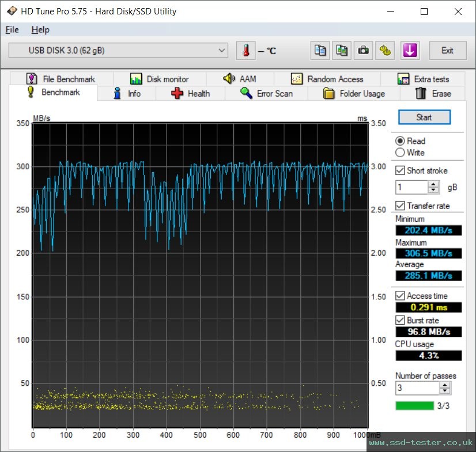The width and height of the screenshot is (476, 452).
Task: Copy screenshot to clipboard icon
Action: click(x=342, y=50)
